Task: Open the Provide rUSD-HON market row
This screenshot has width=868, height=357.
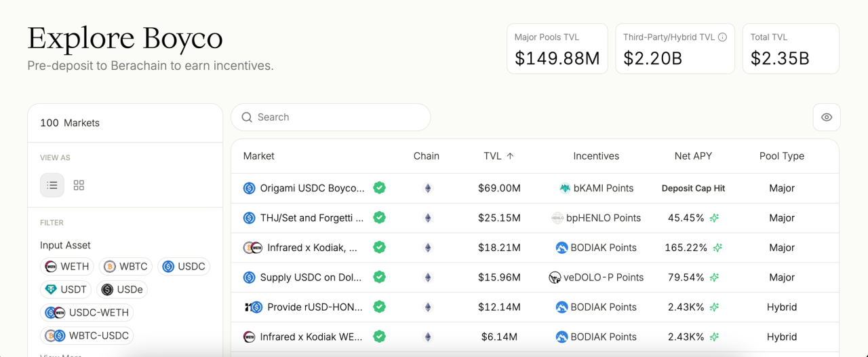Action: coord(315,307)
